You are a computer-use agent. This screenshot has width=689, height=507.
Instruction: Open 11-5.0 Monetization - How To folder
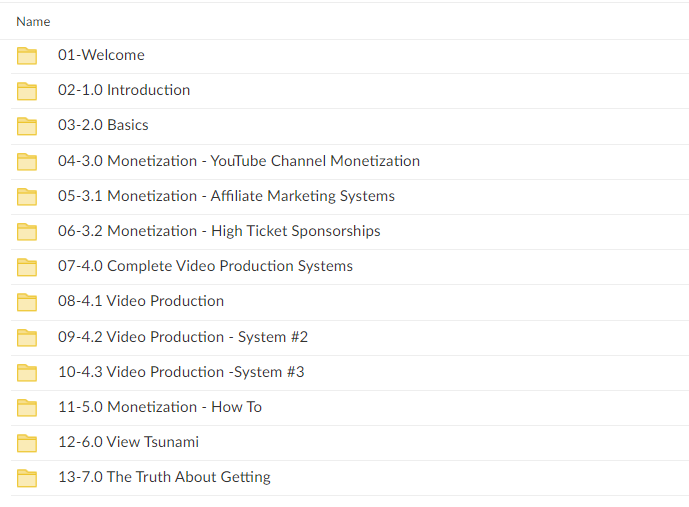(x=160, y=407)
